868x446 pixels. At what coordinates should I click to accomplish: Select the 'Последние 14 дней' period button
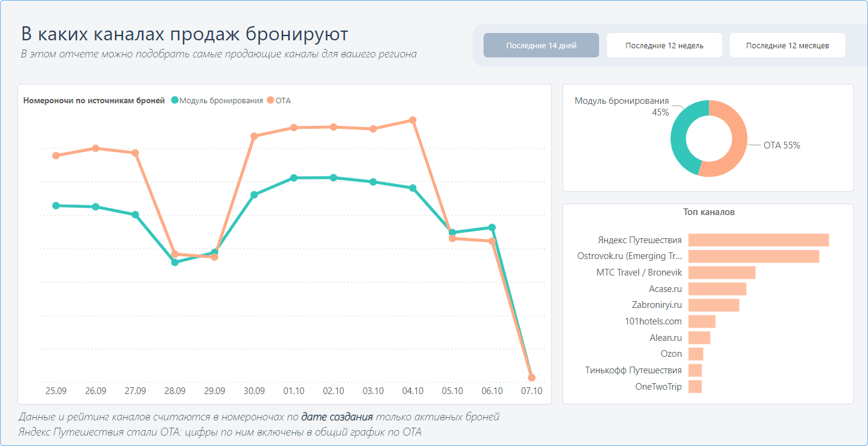(x=541, y=45)
